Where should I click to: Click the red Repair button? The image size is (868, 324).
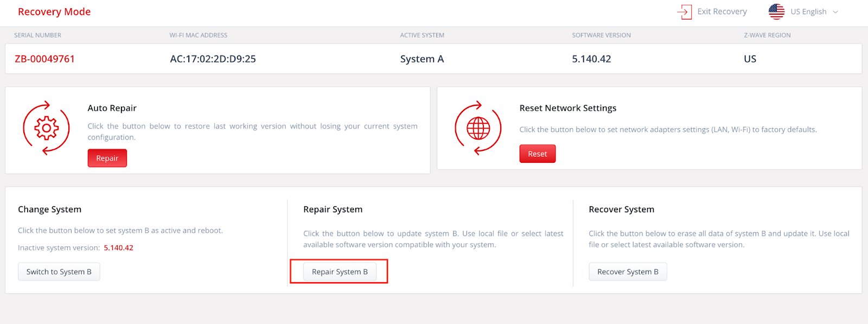[107, 158]
